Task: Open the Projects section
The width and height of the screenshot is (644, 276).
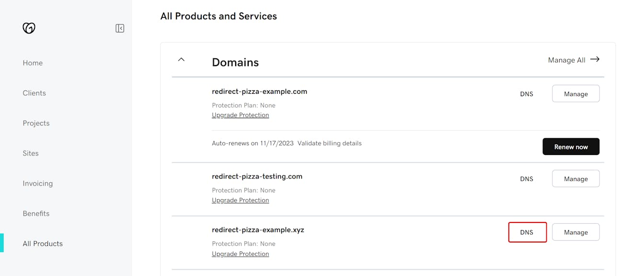Action: [x=36, y=123]
